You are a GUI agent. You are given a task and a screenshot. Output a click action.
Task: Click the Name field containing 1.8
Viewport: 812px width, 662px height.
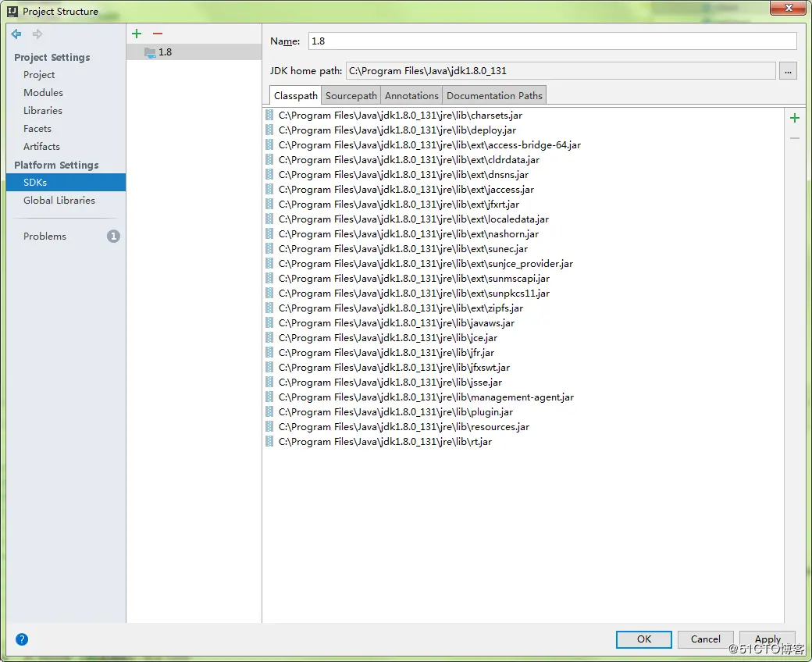point(552,41)
